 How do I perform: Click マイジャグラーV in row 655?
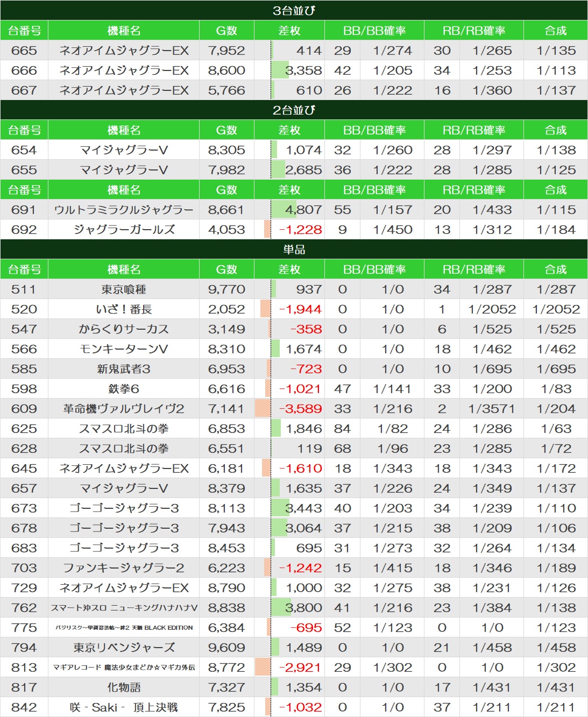tap(124, 170)
